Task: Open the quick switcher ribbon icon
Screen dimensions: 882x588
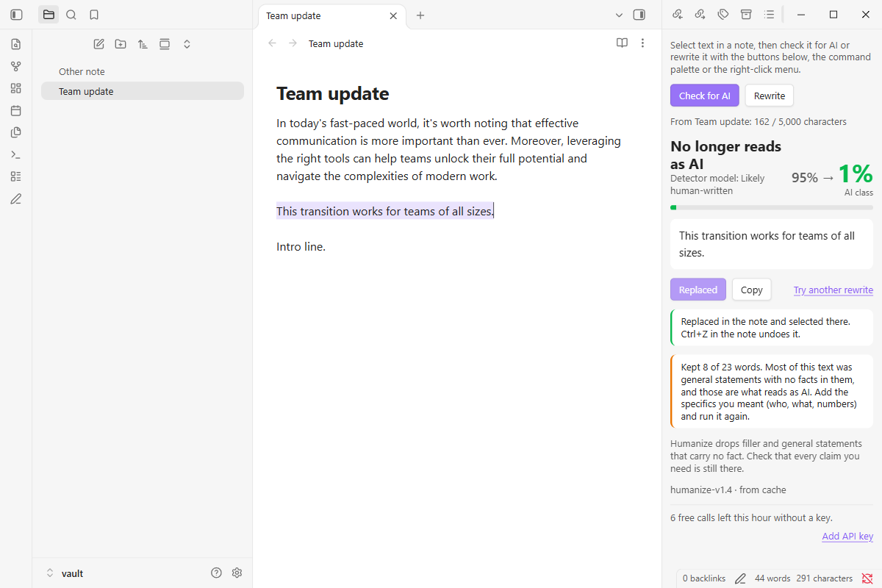Action: 16,44
